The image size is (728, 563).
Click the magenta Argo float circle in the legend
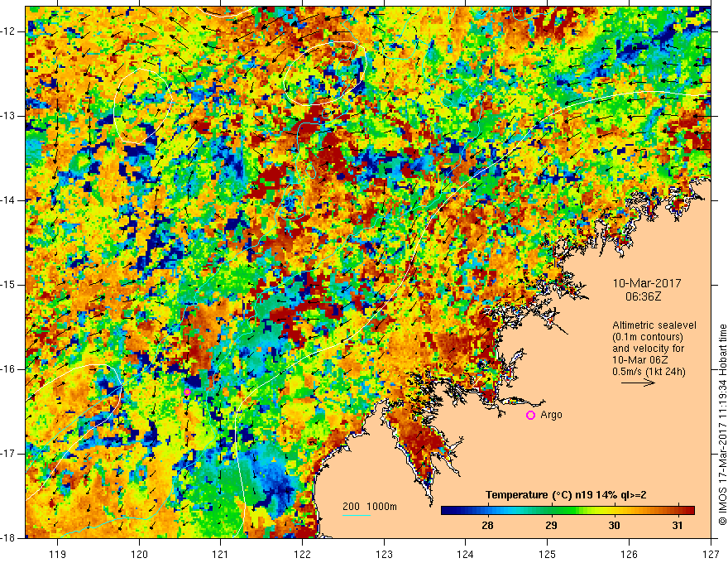coord(530,416)
